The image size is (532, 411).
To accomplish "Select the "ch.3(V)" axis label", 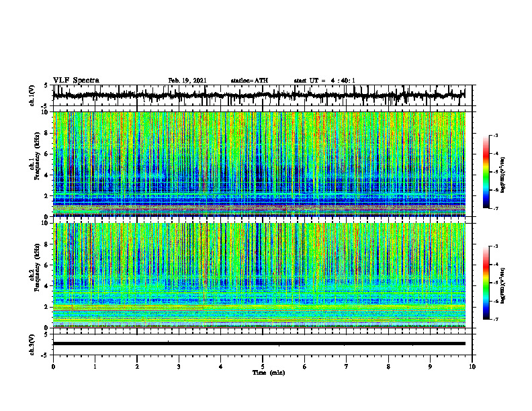I will (x=32, y=345).
